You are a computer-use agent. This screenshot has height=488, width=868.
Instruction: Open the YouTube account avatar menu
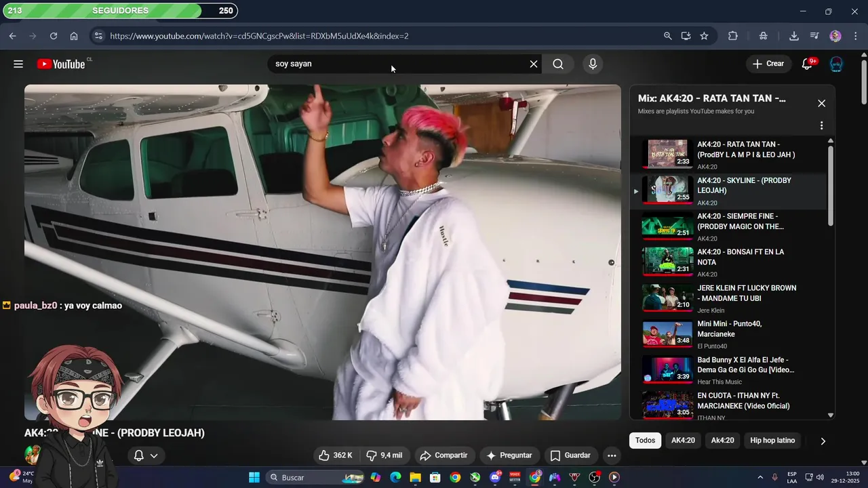tap(836, 64)
